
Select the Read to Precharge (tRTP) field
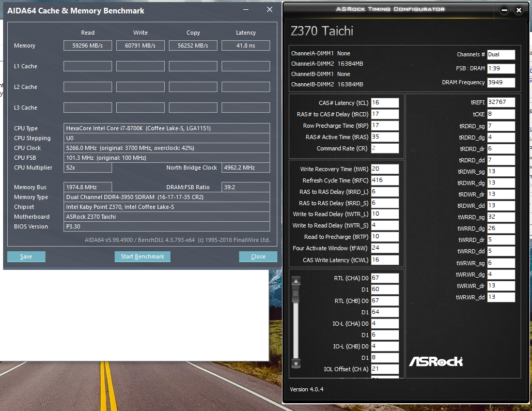[385, 237]
